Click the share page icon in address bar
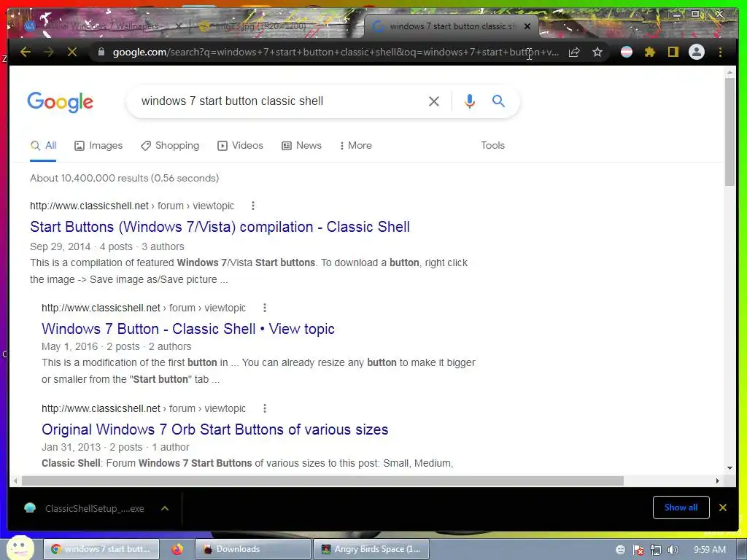This screenshot has height=560, width=747. coord(574,52)
